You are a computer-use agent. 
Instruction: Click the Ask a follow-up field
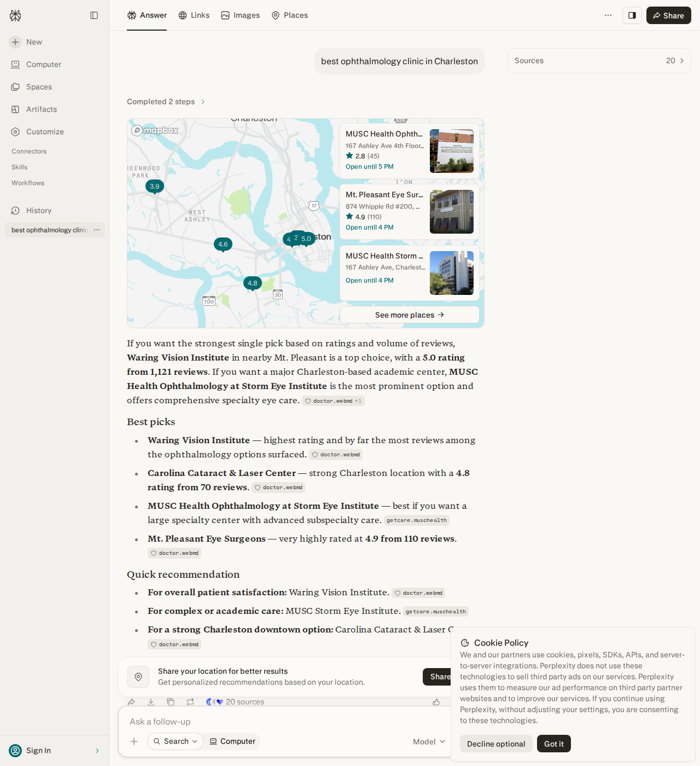(x=284, y=722)
